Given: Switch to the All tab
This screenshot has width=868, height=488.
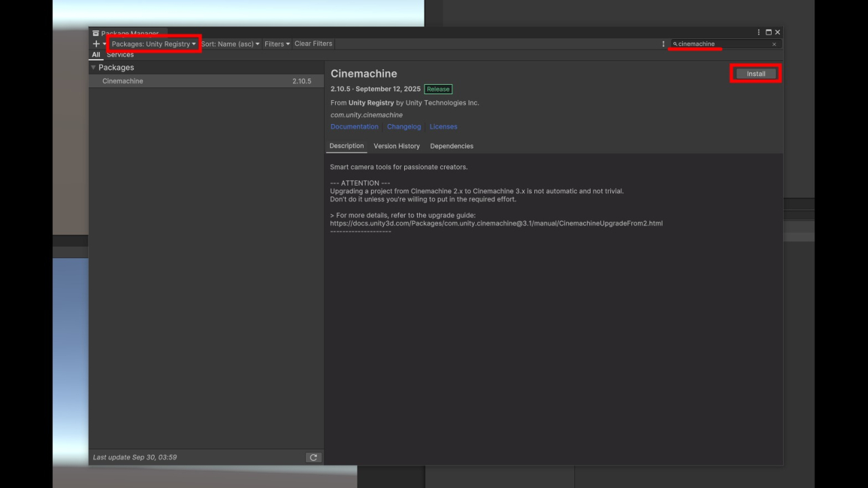Looking at the screenshot, I should pyautogui.click(x=96, y=55).
